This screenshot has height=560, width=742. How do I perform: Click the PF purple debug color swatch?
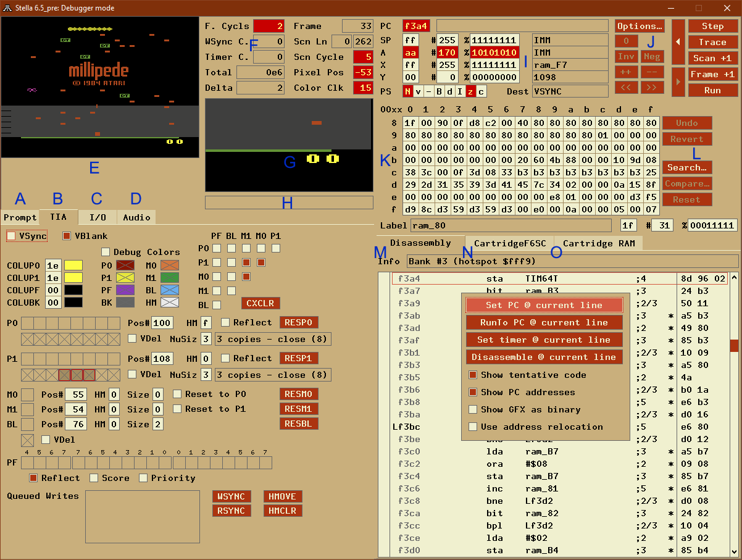[126, 290]
